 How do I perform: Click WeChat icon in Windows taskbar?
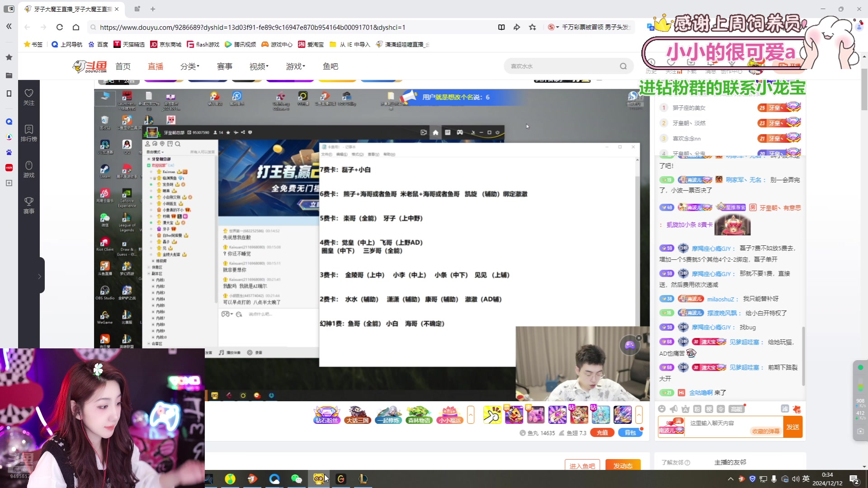[297, 479]
